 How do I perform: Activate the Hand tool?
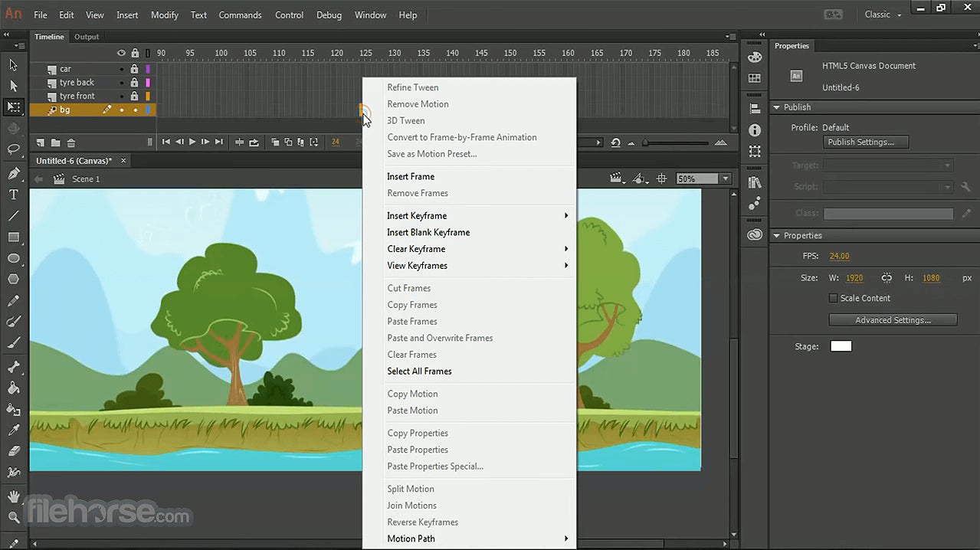pos(13,496)
